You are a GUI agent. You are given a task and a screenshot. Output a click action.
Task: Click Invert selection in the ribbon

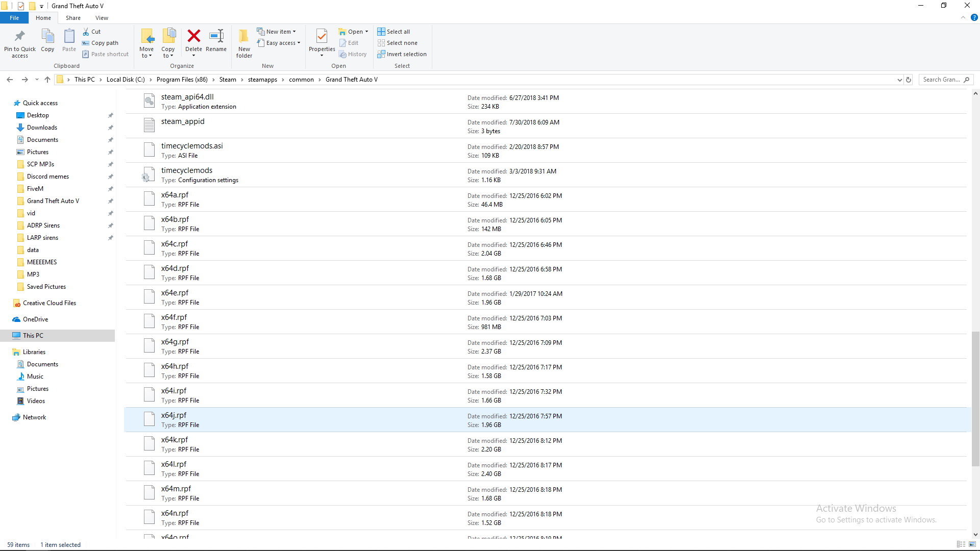[402, 54]
